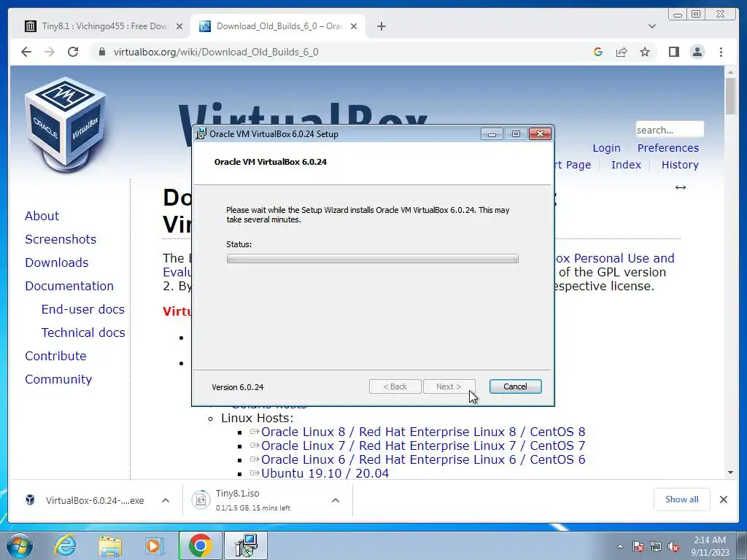
Task: Open the Windows Start menu
Action: tap(19, 545)
